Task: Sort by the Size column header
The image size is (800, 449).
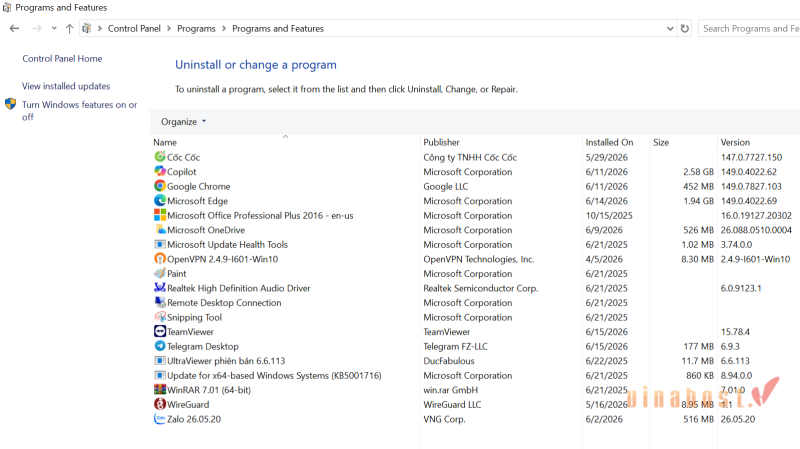Action: click(x=661, y=142)
